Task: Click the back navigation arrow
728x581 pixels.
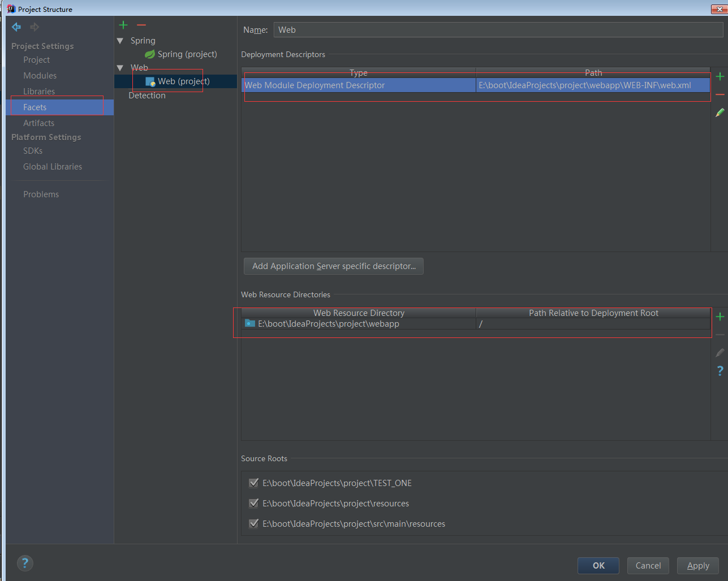Action: pos(16,27)
